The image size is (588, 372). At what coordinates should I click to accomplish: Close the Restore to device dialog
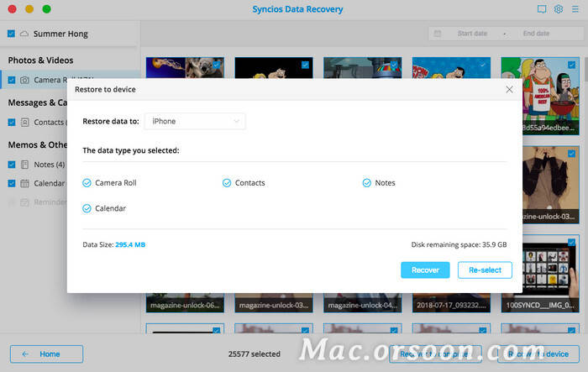509,89
